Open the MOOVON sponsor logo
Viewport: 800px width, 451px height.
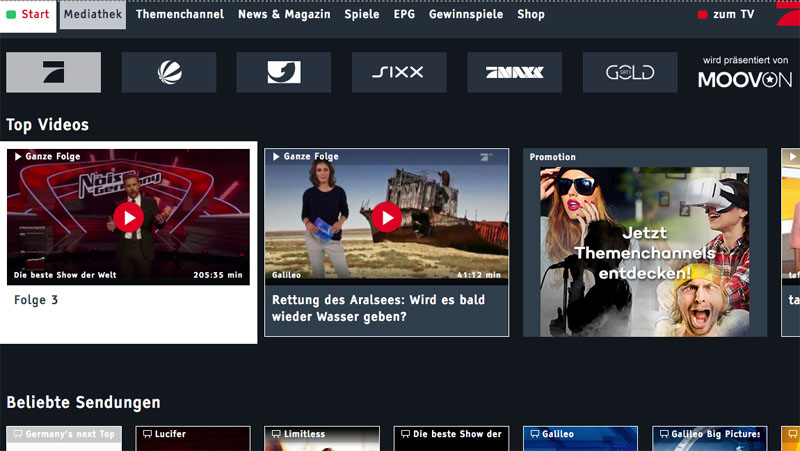coord(745,80)
